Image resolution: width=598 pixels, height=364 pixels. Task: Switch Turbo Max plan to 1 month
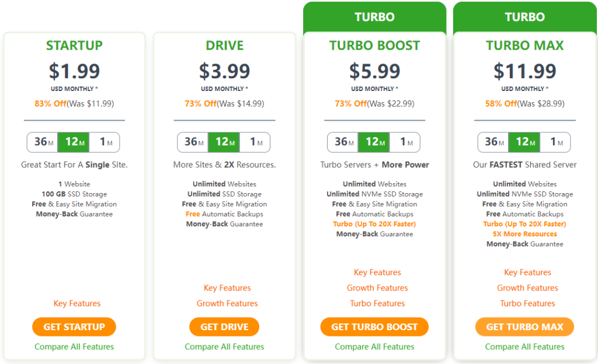click(x=555, y=142)
